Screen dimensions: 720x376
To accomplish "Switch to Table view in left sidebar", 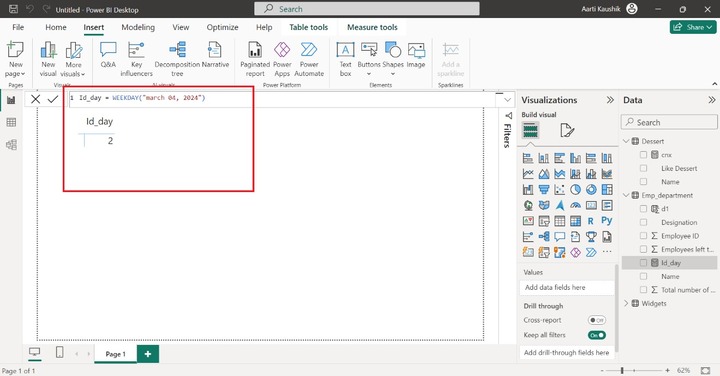I will click(x=11, y=122).
